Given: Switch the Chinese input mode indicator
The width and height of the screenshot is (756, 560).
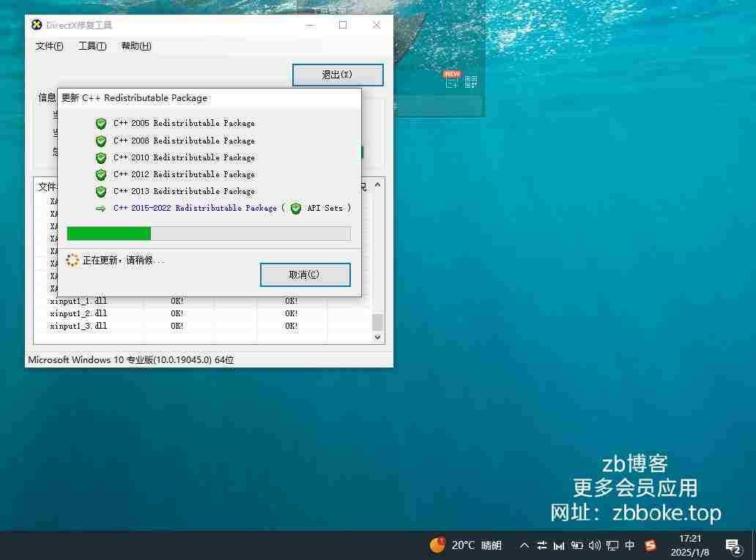Looking at the screenshot, I should tap(630, 545).
